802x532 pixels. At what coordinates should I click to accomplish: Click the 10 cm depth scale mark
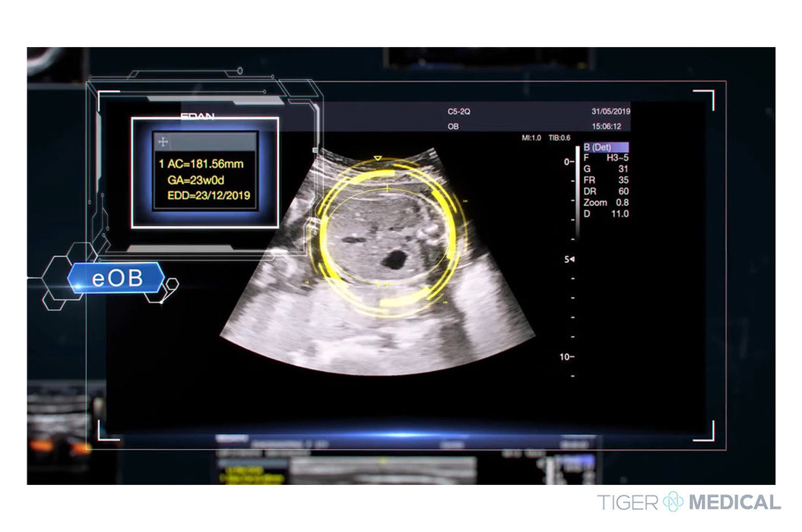pos(566,357)
